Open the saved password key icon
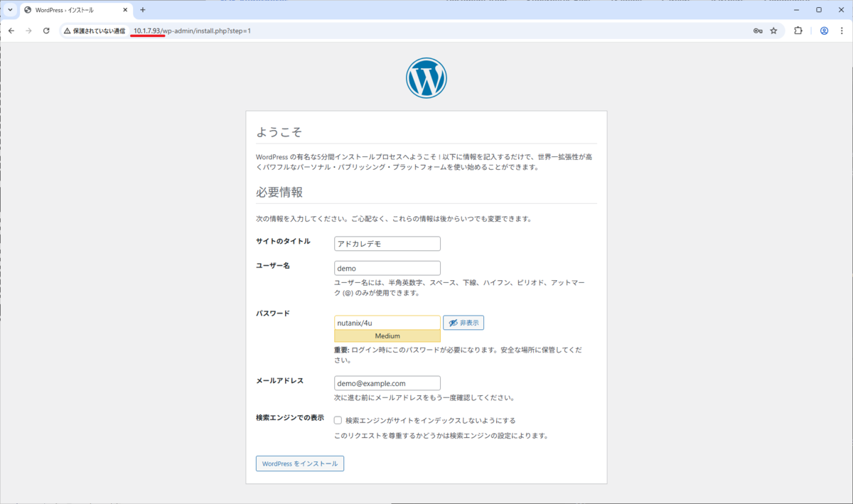The image size is (853, 504). click(758, 31)
